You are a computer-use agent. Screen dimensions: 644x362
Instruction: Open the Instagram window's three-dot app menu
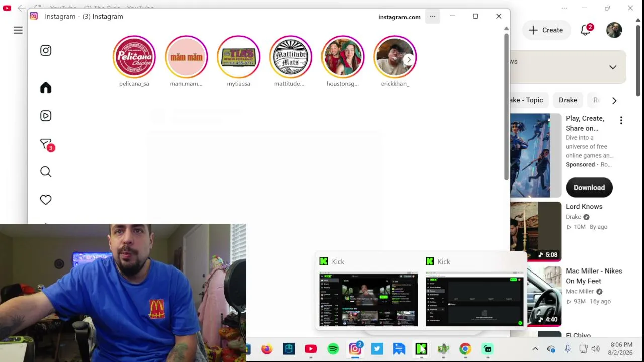pyautogui.click(x=433, y=17)
